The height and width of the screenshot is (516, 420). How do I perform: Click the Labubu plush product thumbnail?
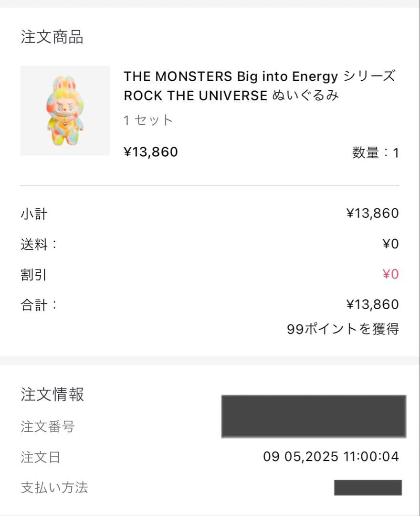click(x=65, y=110)
